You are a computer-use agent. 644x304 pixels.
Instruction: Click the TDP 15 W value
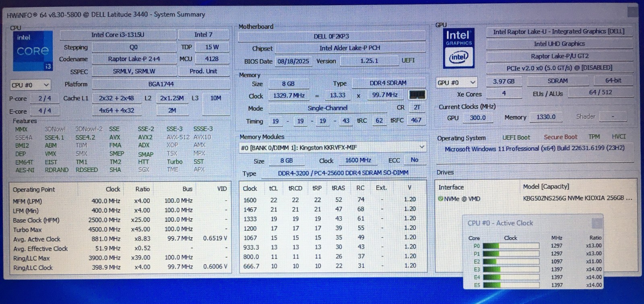pyautogui.click(x=212, y=47)
